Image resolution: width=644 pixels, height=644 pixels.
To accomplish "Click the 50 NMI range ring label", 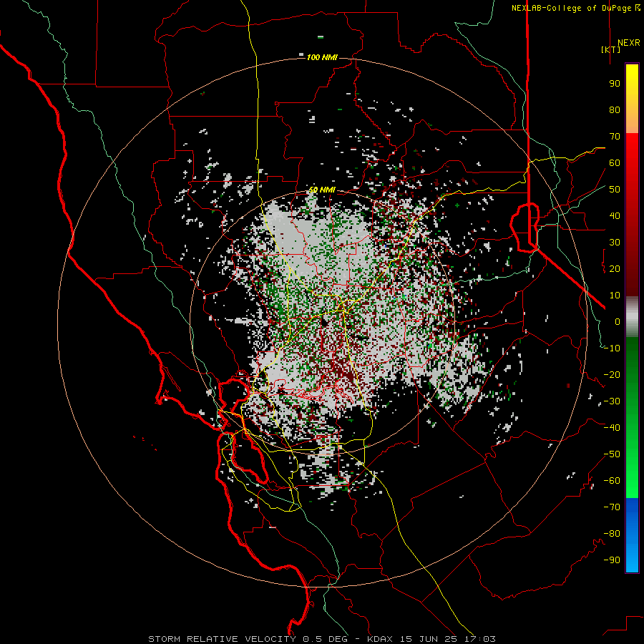I will [322, 190].
